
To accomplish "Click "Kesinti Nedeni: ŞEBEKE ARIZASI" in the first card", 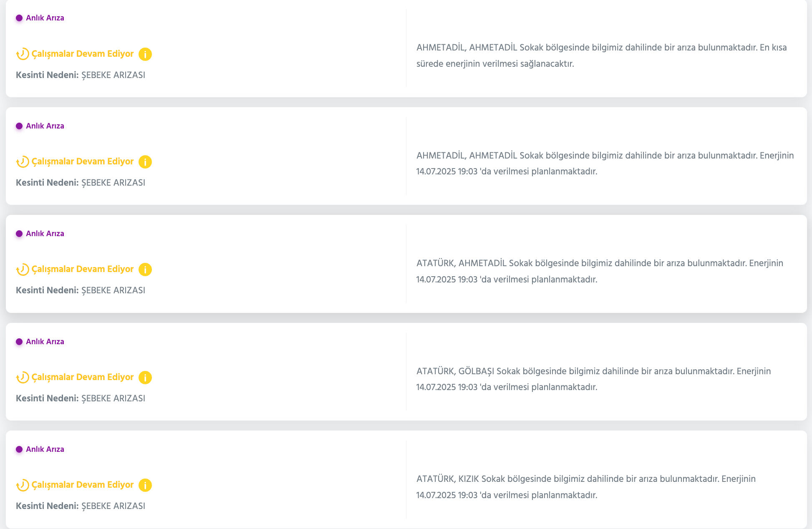I will (81, 75).
